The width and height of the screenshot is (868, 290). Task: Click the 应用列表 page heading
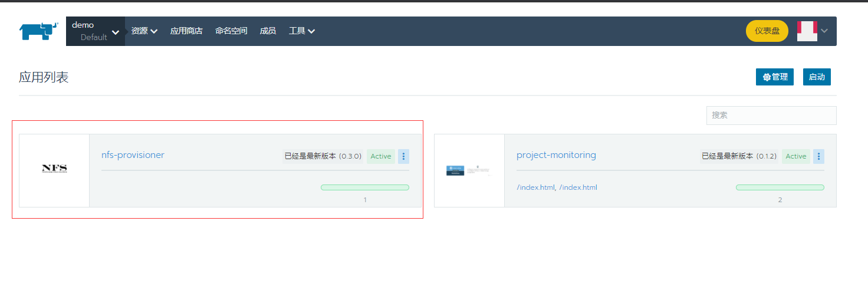pos(44,77)
